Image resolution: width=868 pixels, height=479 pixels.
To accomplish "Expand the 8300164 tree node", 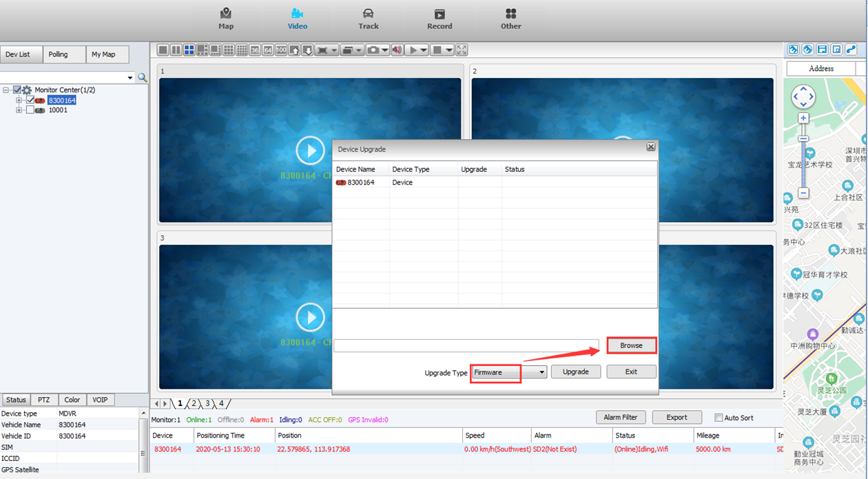I will 19,101.
